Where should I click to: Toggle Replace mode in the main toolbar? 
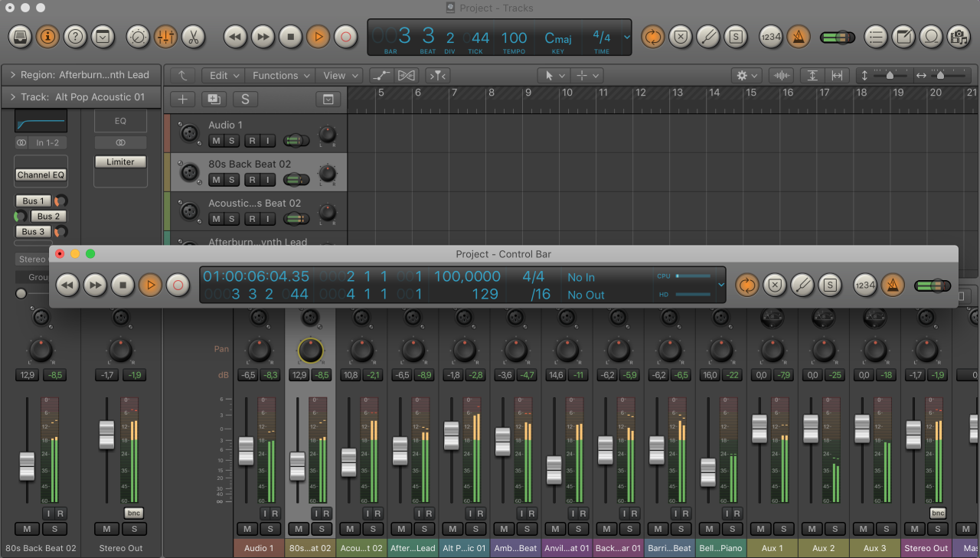(x=681, y=36)
